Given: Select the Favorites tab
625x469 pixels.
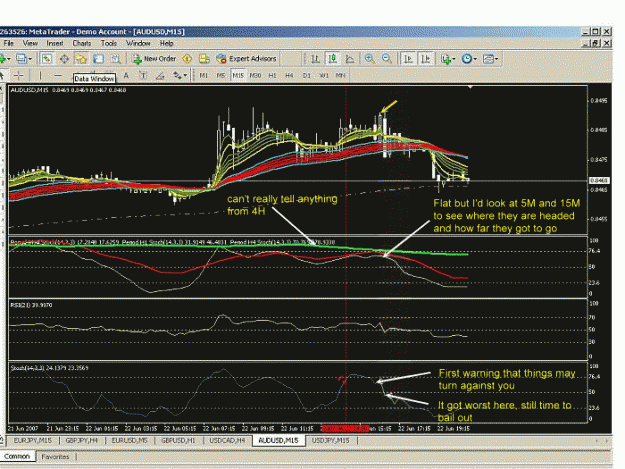Looking at the screenshot, I should click(55, 457).
